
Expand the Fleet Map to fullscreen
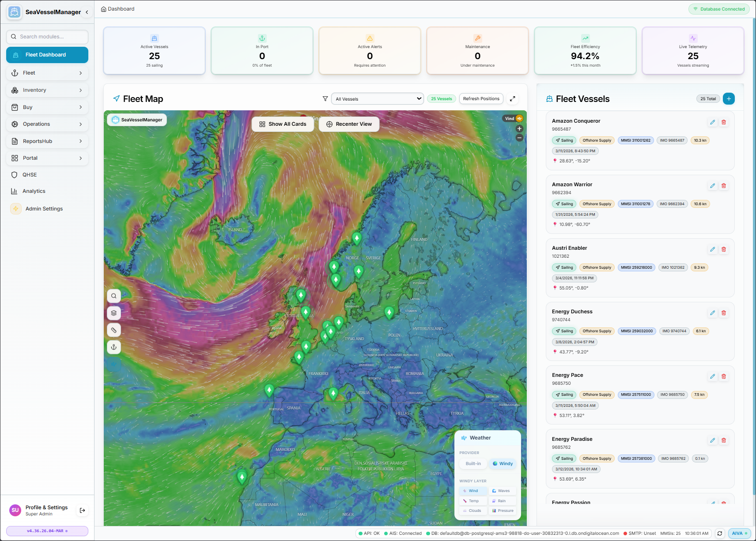tap(513, 98)
